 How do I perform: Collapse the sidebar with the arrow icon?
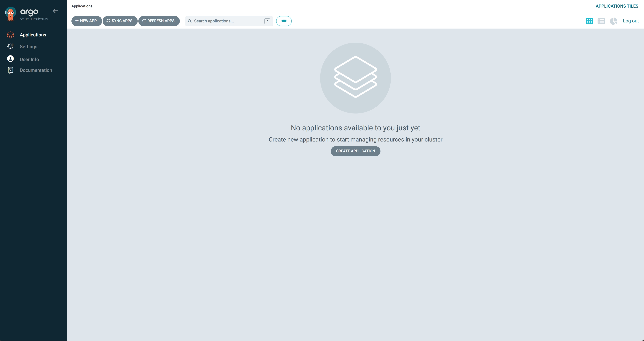click(x=55, y=11)
